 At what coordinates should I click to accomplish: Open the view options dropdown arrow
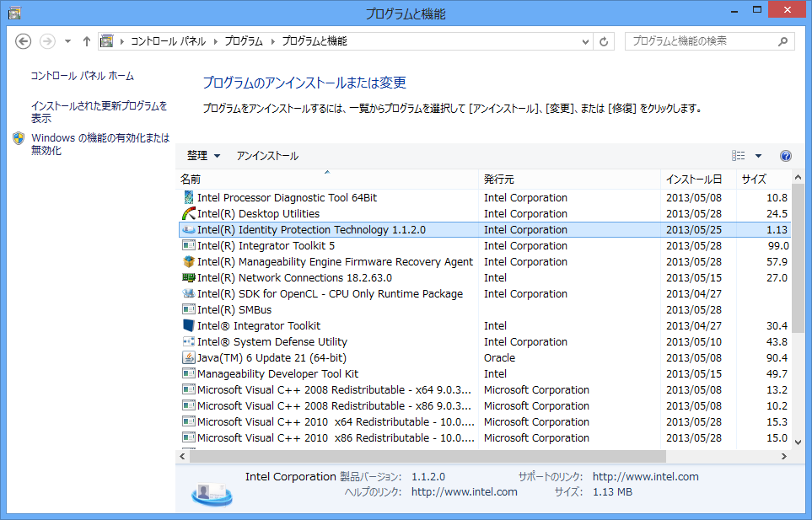758,156
